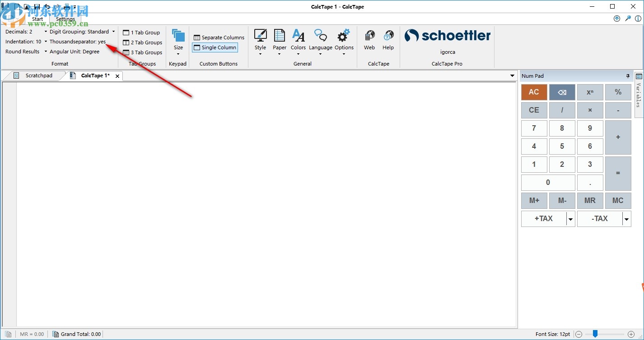Click the Save icon in quick access toolbar
This screenshot has width=644, height=340.
[37, 7]
